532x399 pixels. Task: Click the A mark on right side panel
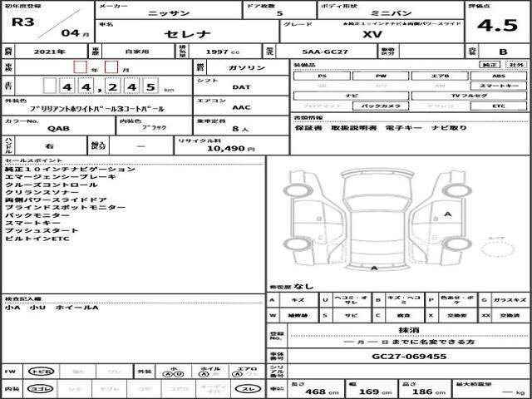(448, 214)
